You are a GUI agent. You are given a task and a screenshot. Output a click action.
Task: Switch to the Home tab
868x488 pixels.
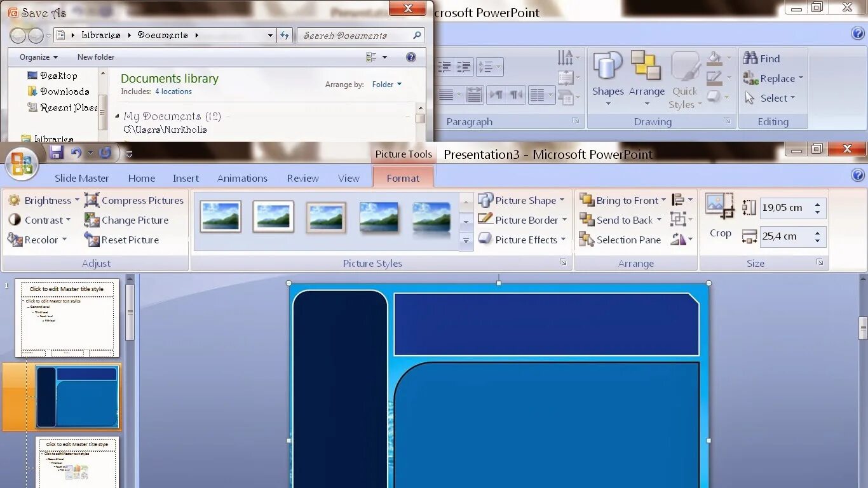(x=142, y=179)
